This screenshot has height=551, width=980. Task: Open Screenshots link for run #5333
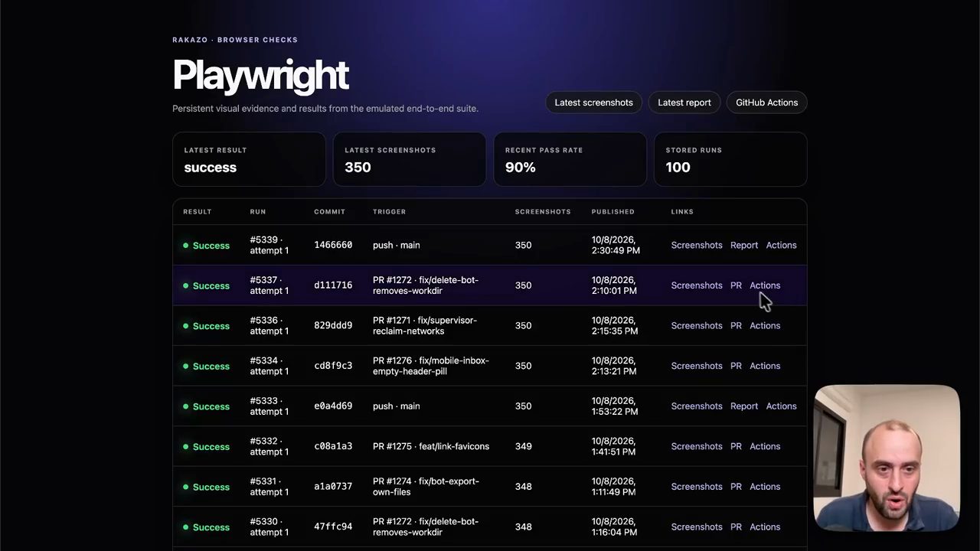(697, 406)
